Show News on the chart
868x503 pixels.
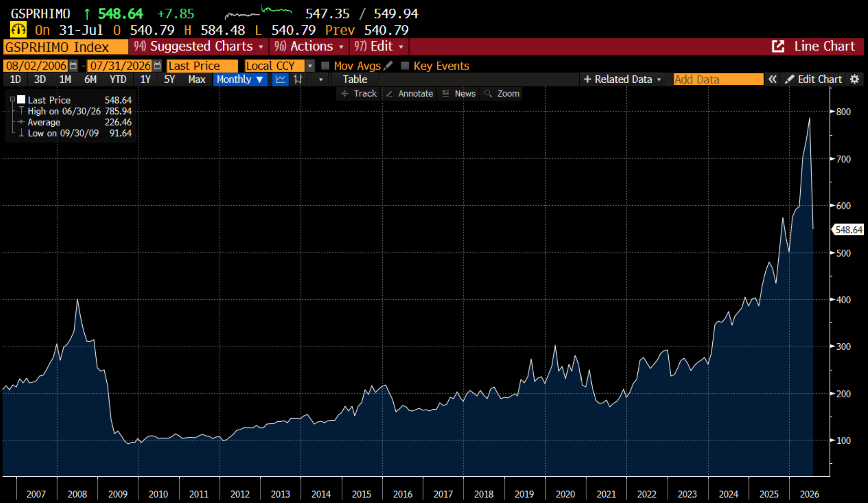point(459,93)
